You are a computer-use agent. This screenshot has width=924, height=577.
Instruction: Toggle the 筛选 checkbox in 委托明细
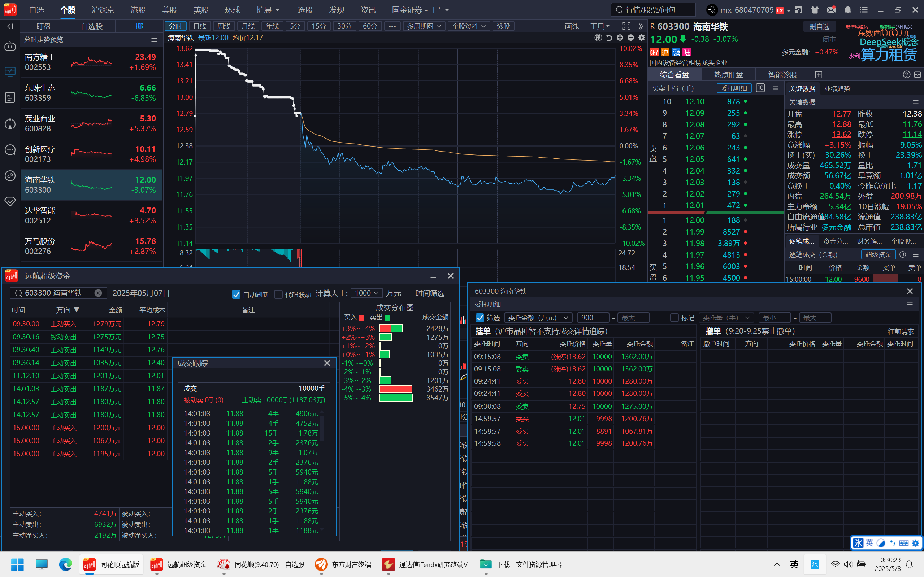point(480,318)
